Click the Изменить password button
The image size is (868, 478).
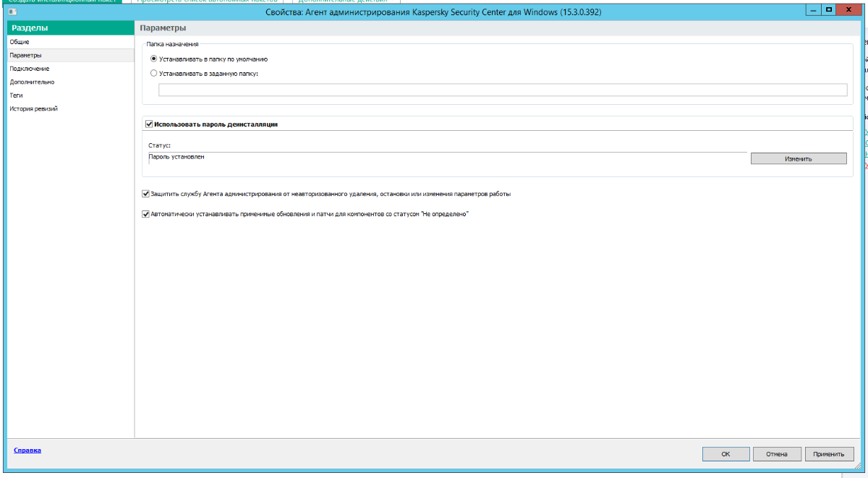coord(799,158)
